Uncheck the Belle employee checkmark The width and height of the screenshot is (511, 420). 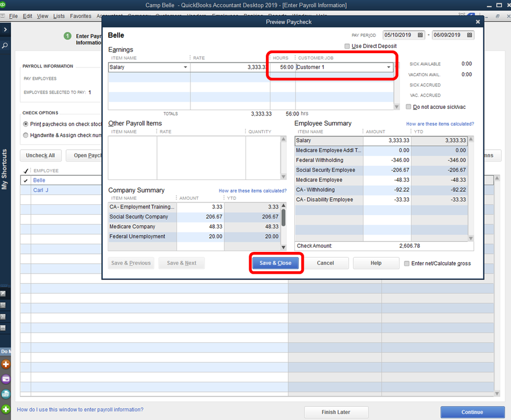(26, 180)
